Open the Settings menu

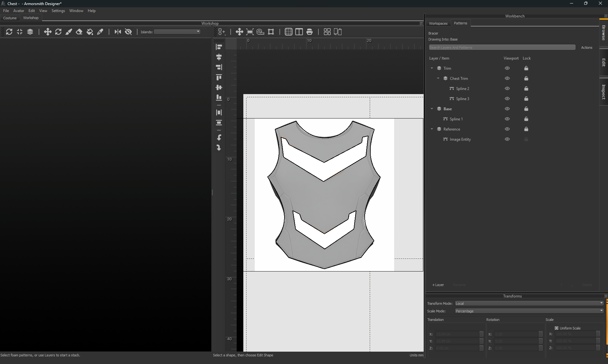(58, 11)
